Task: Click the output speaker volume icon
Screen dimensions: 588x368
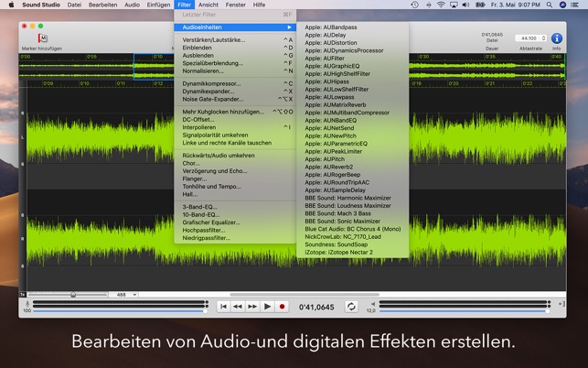Action: (373, 304)
